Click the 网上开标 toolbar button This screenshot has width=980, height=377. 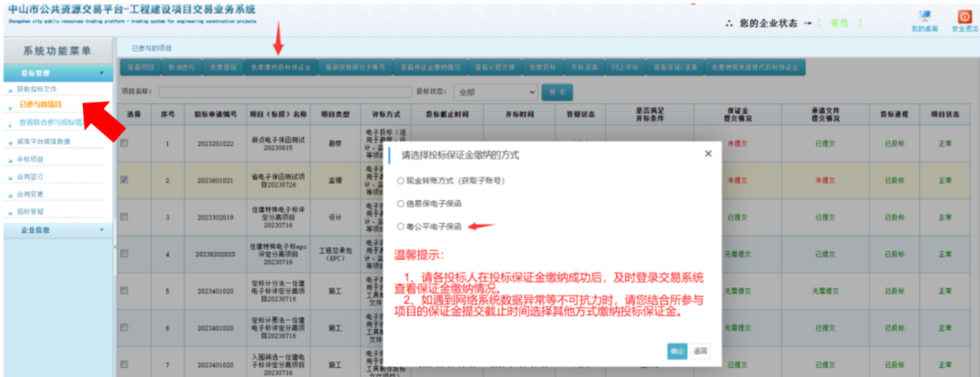(x=623, y=67)
